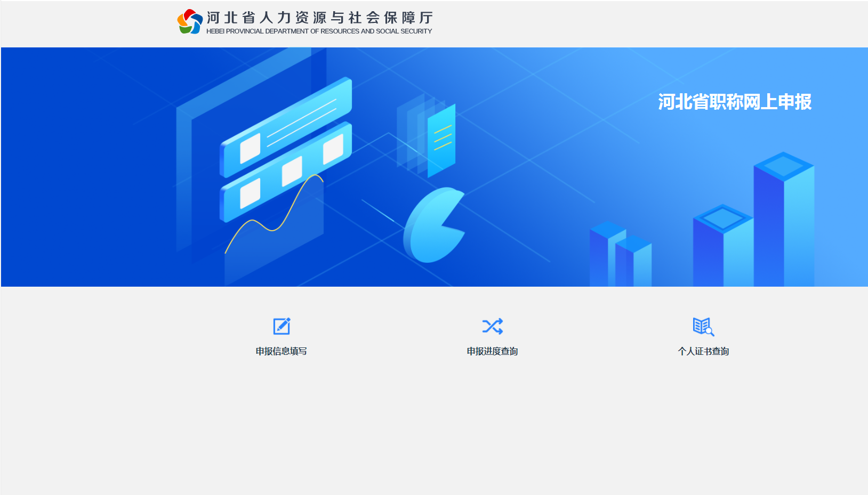Open the 申报进度查询 text link
Viewport: 868px width, 495px height.
(x=492, y=351)
